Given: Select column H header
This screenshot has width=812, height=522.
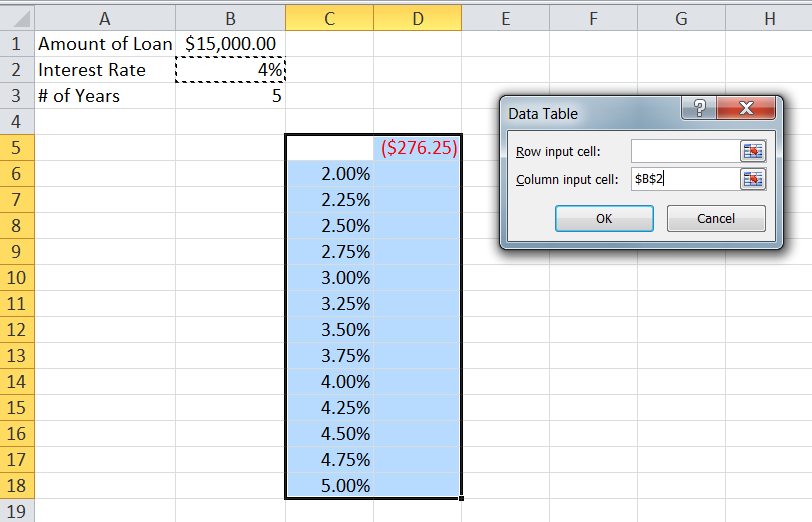Looking at the screenshot, I should (769, 18).
